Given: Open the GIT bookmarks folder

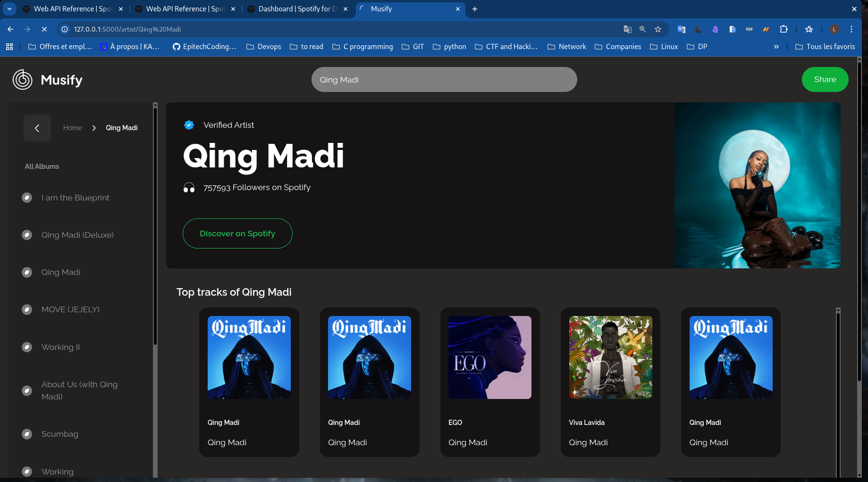Looking at the screenshot, I should point(413,47).
